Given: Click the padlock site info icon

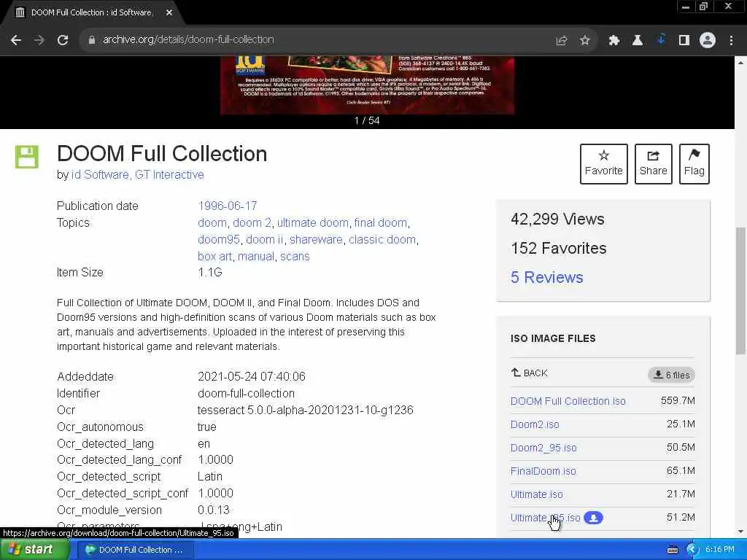Looking at the screenshot, I should point(91,40).
